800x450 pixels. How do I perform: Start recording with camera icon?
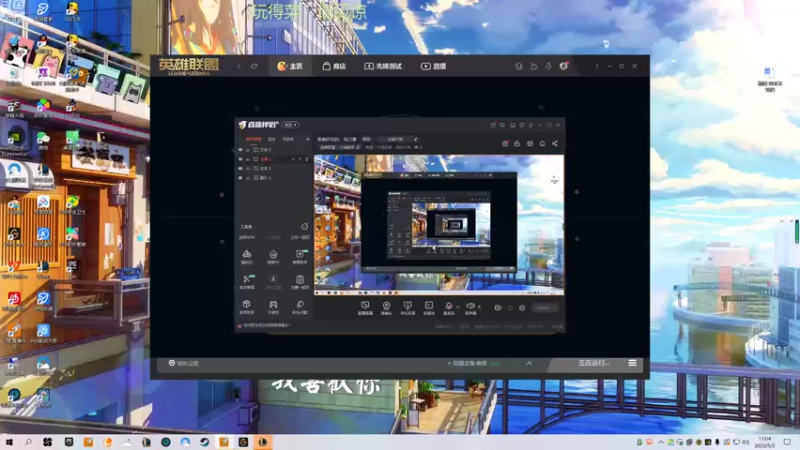pos(498,308)
